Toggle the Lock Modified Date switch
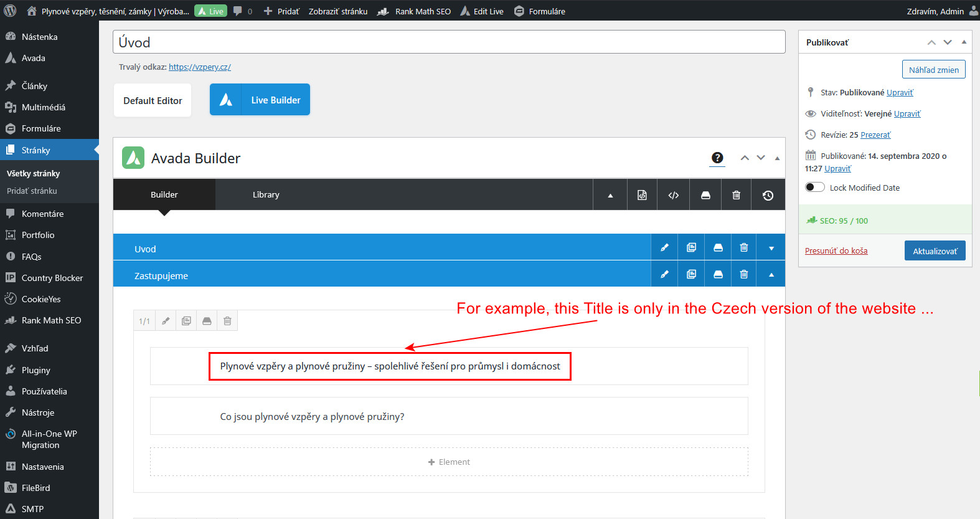Viewport: 980px width, 519px height. [x=815, y=188]
